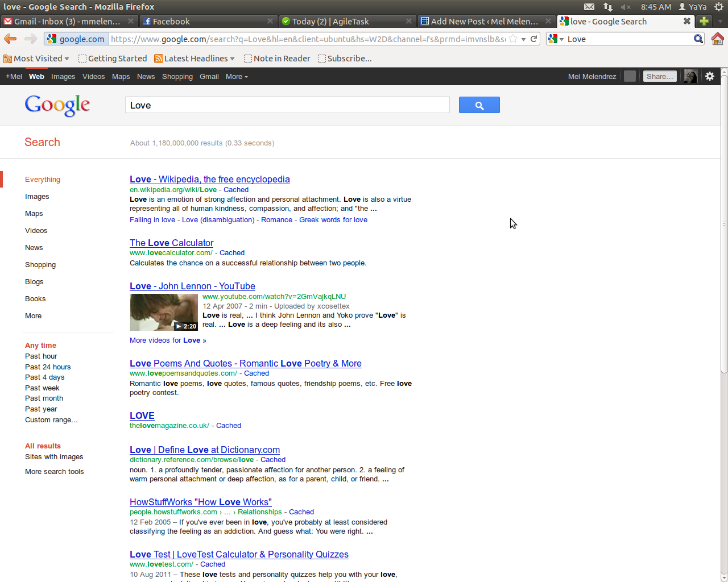Open the profile photo in Google bar
Screen dimensions: 728x582
(x=690, y=76)
